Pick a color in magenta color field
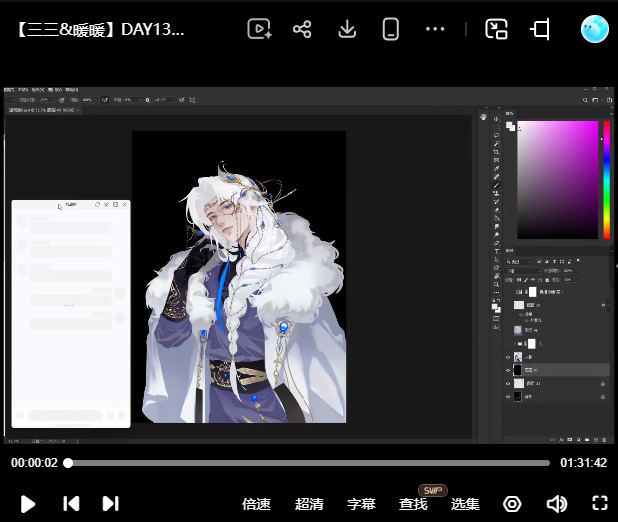Screen dimensions: 618x522 558,180
